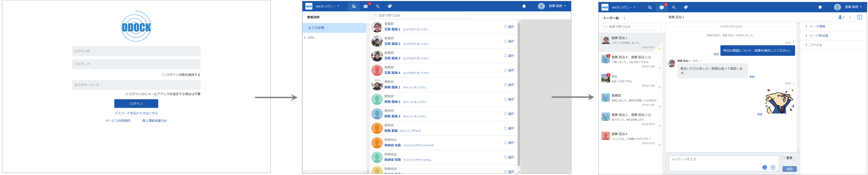Viewport: 868px width, 175px height.
Task: Collapse the right panel with boxed arrow icon
Action: (x=860, y=17)
